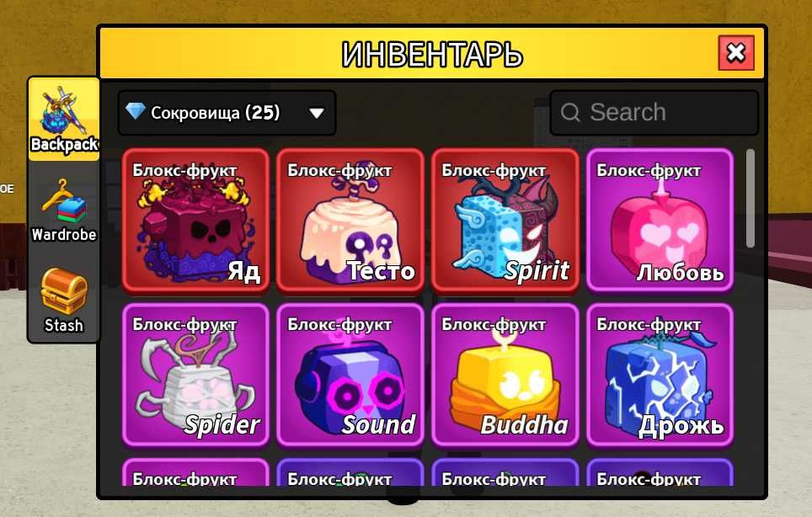Viewport: 812px width, 517px height.
Task: Pick the Любовь heart fruit
Action: pyautogui.click(x=660, y=221)
